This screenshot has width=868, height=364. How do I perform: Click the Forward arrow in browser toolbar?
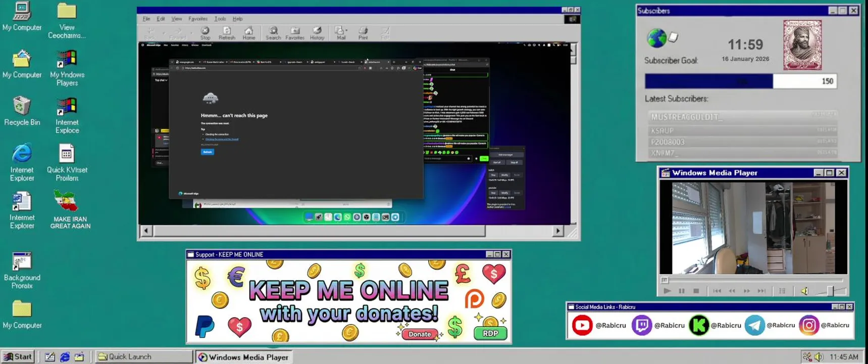(178, 33)
